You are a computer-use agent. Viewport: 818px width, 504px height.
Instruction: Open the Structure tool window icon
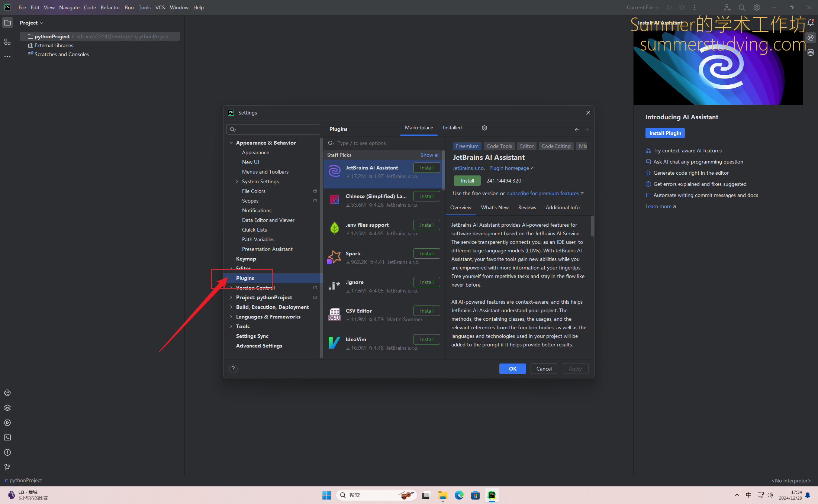[x=7, y=42]
